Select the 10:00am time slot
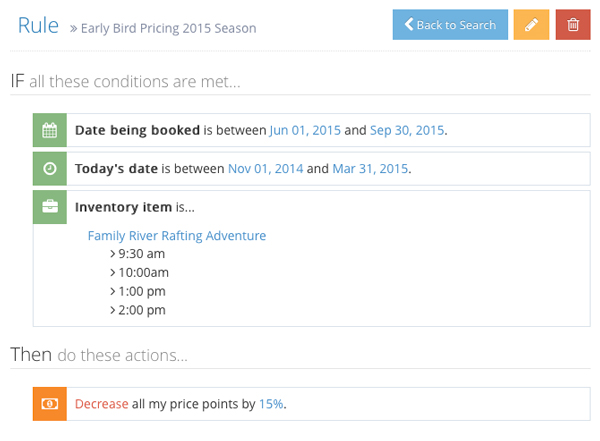The width and height of the screenshot is (600, 441). click(143, 272)
